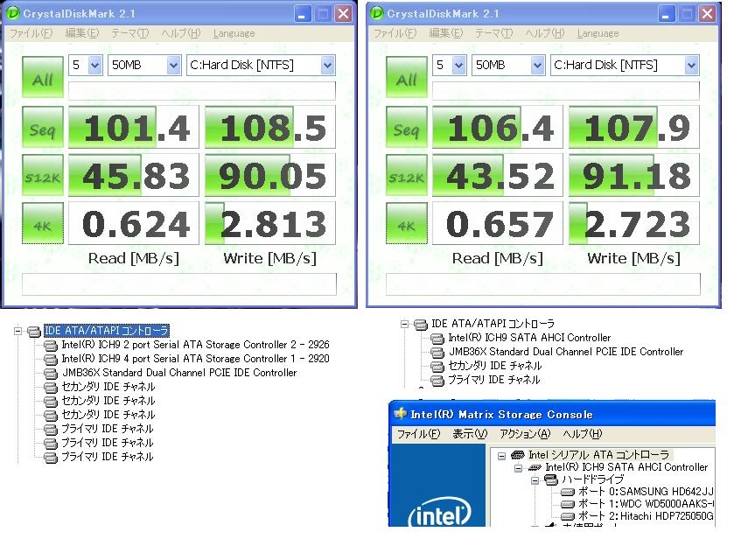Select セカンダリ IDE チャネル in right device tree
This screenshot has width=755, height=560.
tap(495, 366)
